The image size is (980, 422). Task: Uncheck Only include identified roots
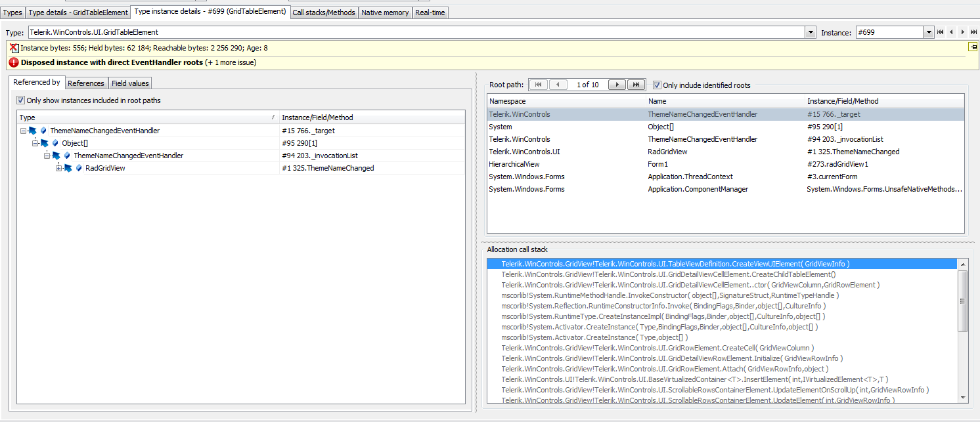[657, 85]
